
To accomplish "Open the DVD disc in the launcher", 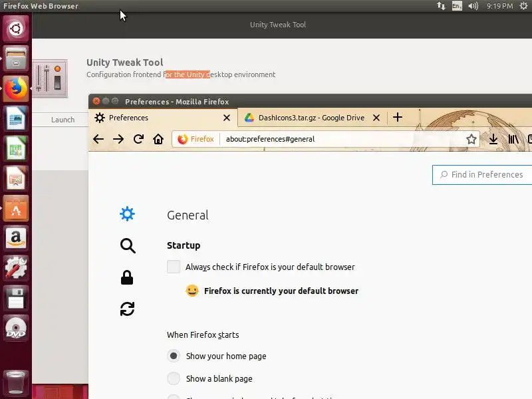I will pyautogui.click(x=15, y=328).
